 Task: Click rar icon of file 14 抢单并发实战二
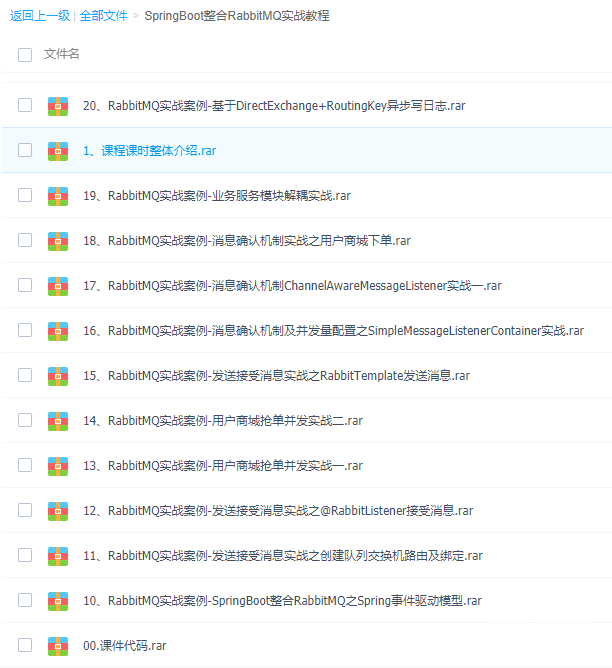[x=58, y=421]
